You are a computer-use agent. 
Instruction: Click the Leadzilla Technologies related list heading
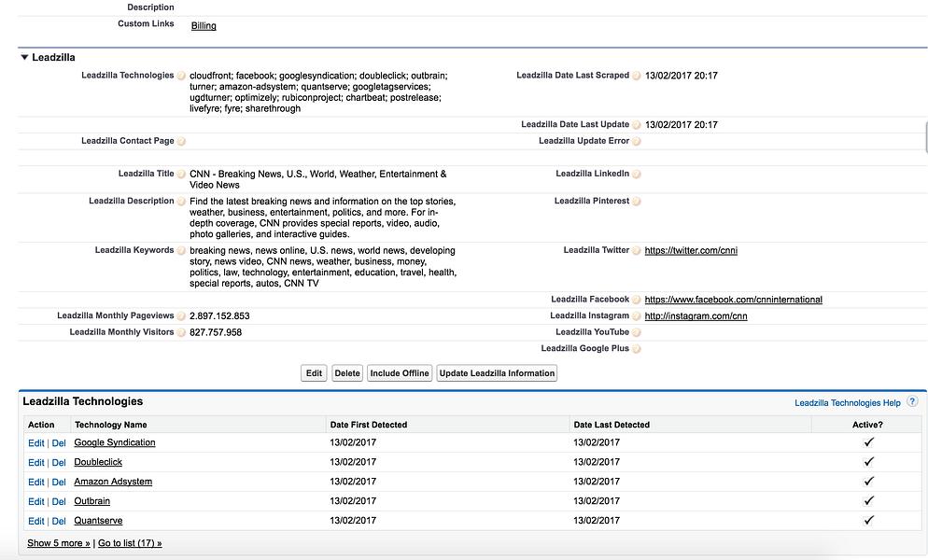pos(83,401)
